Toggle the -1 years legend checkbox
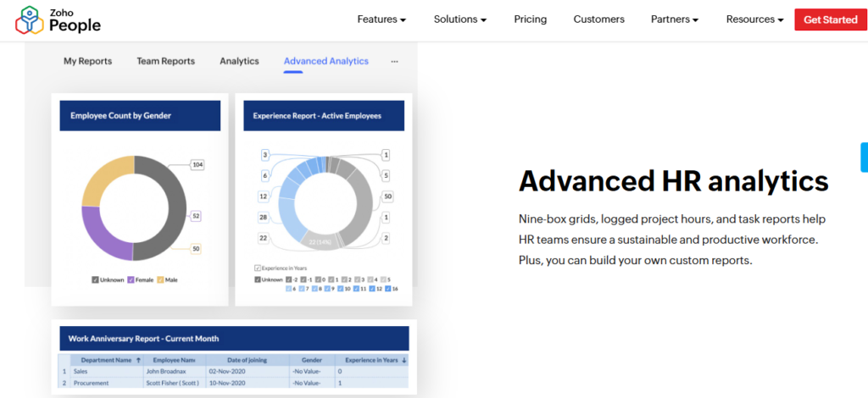 tap(303, 279)
